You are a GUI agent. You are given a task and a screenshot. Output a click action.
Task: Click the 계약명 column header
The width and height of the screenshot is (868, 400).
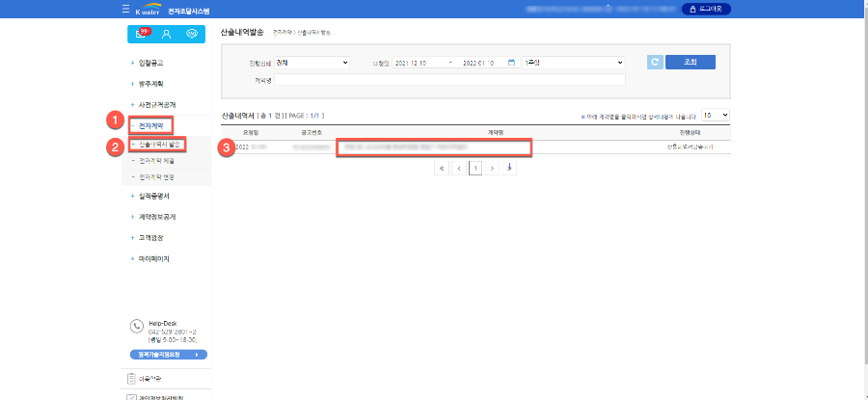[x=496, y=133]
